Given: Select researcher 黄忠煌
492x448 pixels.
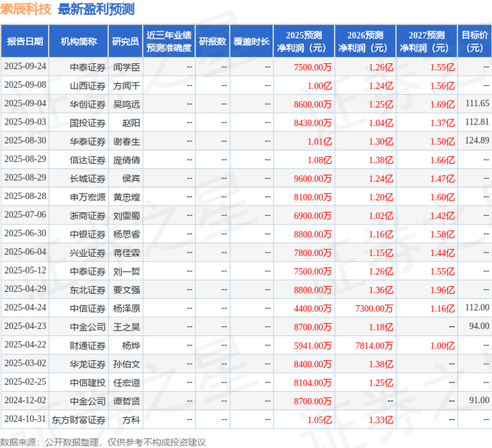Looking at the screenshot, I should [x=127, y=197].
